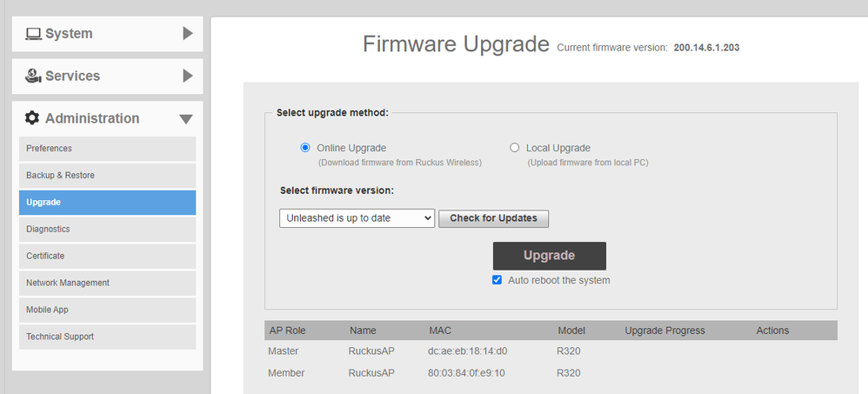
Task: Click the System laptop icon
Action: click(33, 34)
